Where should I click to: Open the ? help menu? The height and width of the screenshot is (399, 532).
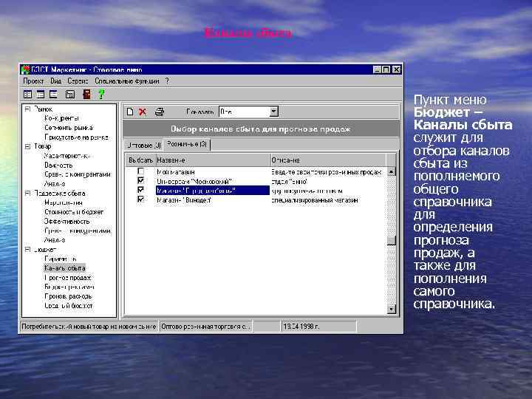[167, 81]
